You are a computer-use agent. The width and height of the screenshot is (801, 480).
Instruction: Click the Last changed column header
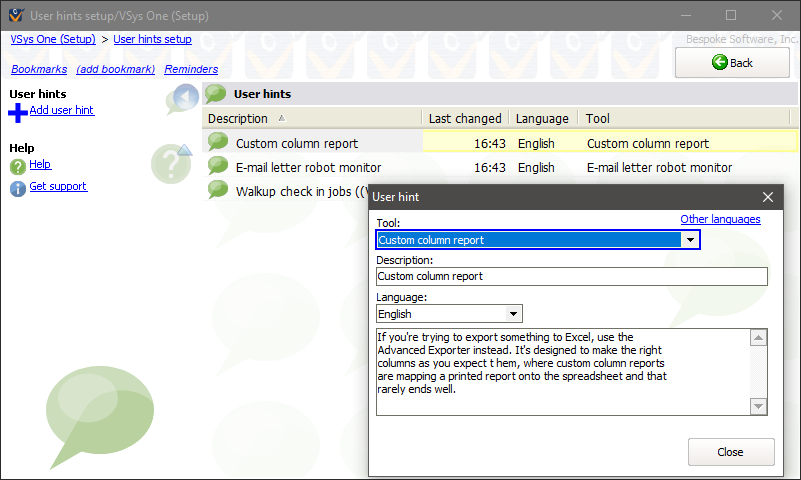[465, 118]
